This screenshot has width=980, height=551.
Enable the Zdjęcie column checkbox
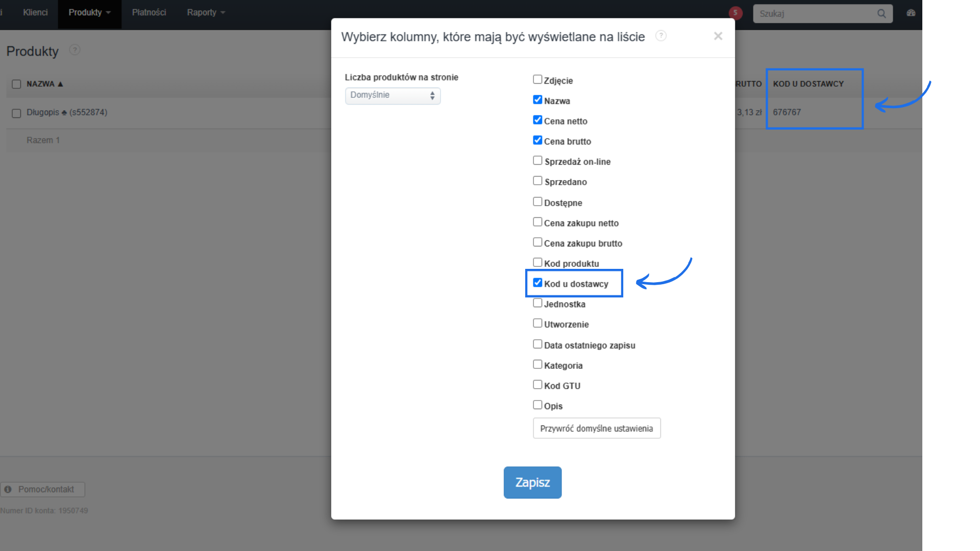click(537, 80)
